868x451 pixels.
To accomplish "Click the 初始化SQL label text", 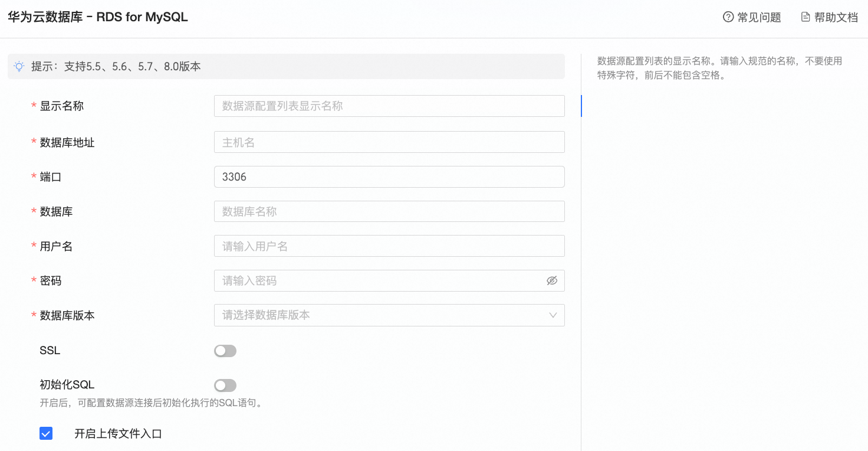I will point(67,385).
